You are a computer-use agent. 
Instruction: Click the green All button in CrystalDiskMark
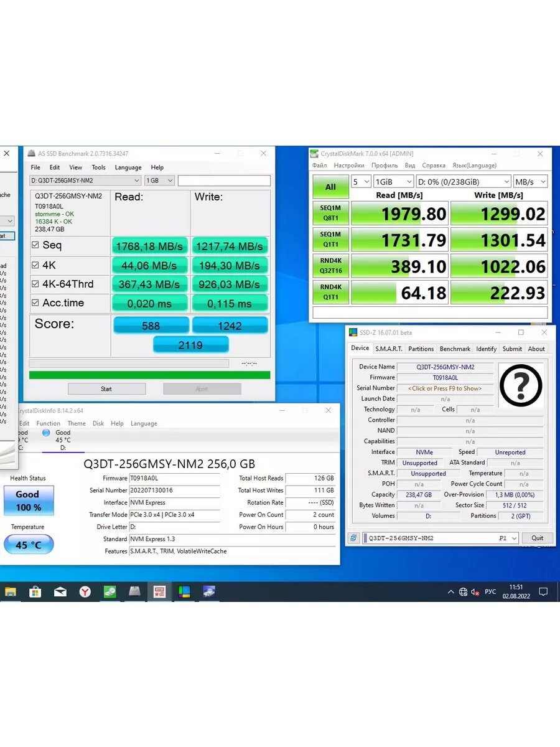(330, 187)
